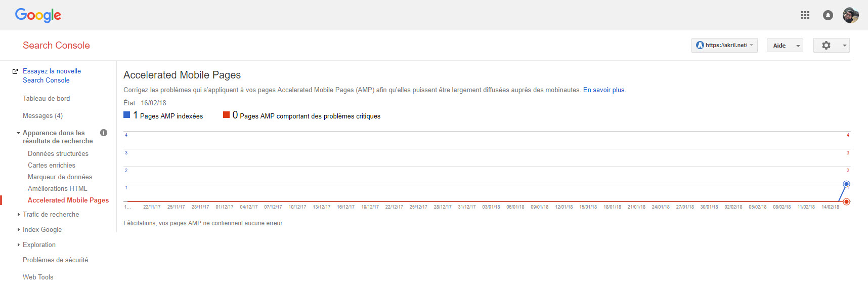Open the Google account avatar
Viewport: 868px width, 284px height.
850,15
